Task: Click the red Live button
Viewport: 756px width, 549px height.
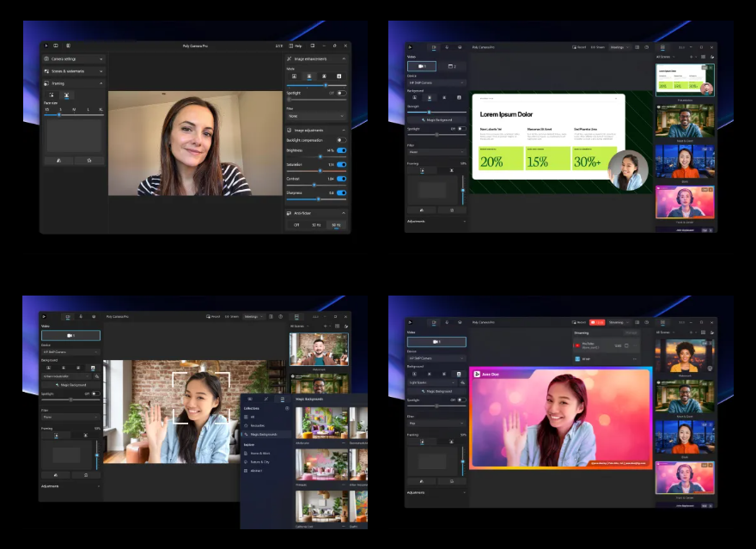Action: pos(598,322)
